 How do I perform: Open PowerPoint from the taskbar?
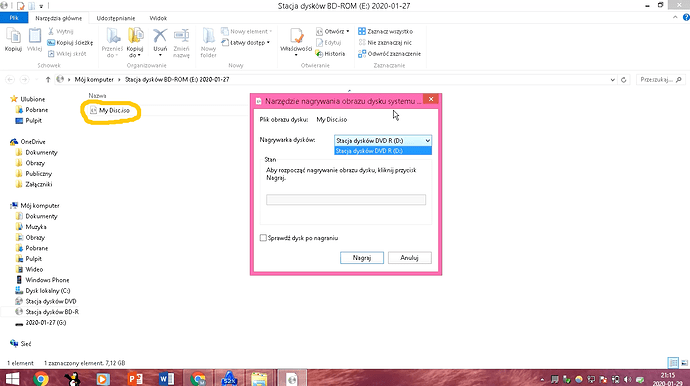[135, 379]
